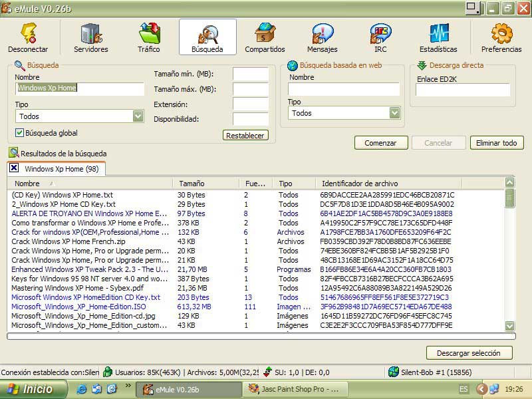Select the ALERTA DE TROYANO result row
This screenshot has height=399, width=532.
coord(256,213)
